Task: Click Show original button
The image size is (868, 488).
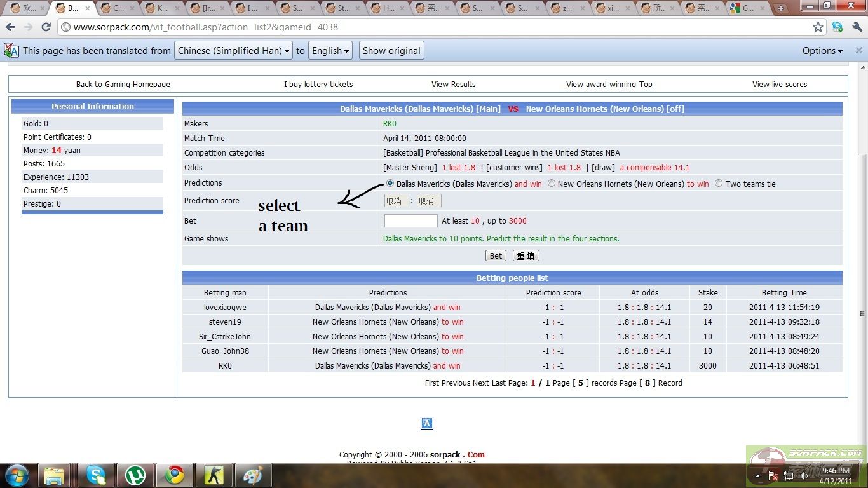Action: point(391,51)
